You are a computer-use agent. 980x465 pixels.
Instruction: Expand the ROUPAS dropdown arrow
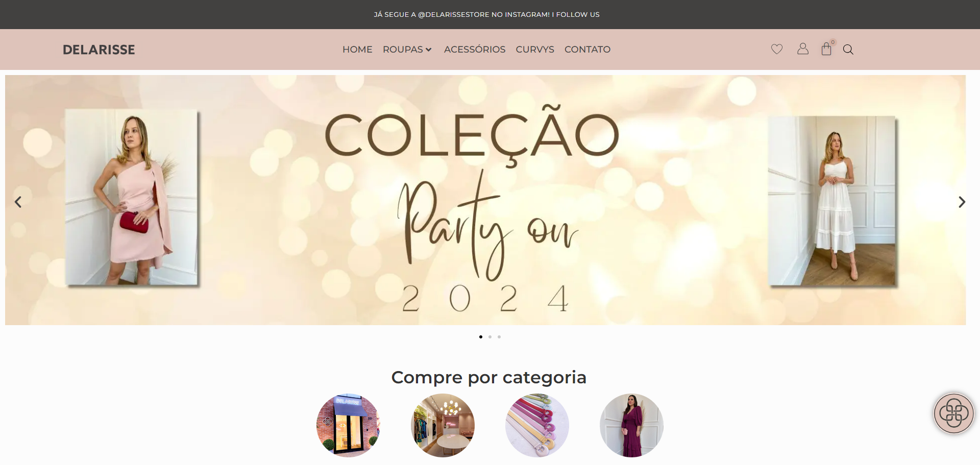pos(429,50)
